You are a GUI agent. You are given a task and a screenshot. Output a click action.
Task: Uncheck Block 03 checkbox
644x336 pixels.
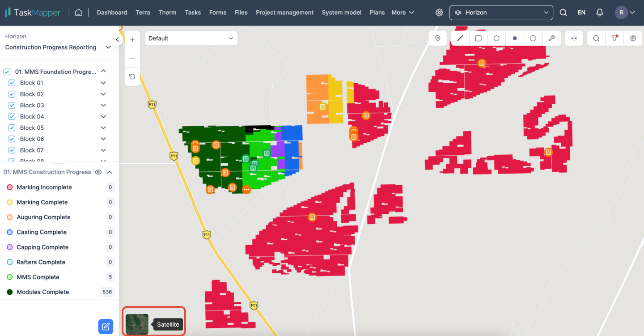tap(12, 105)
